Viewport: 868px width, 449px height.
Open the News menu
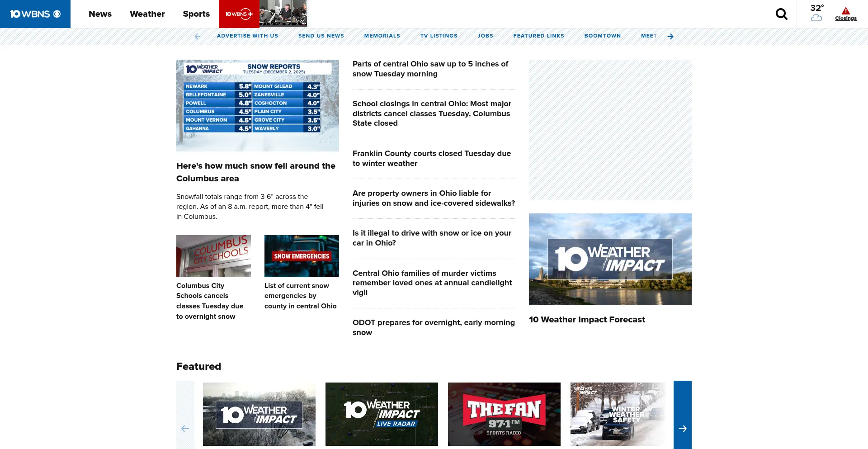point(100,14)
